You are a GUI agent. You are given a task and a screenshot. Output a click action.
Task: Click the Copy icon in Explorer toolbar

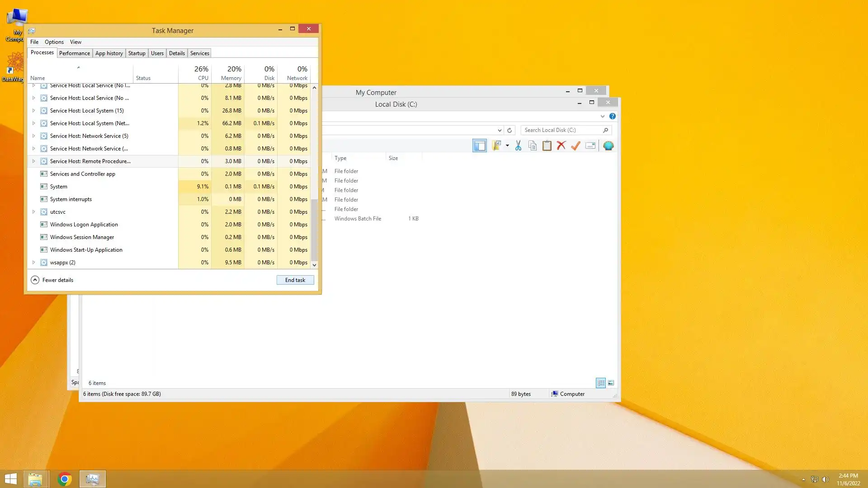pos(533,145)
